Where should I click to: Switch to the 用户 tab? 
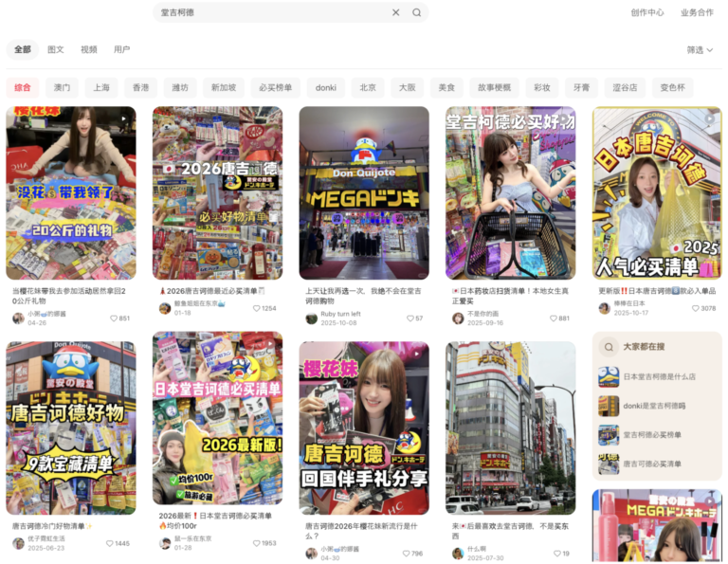point(121,49)
